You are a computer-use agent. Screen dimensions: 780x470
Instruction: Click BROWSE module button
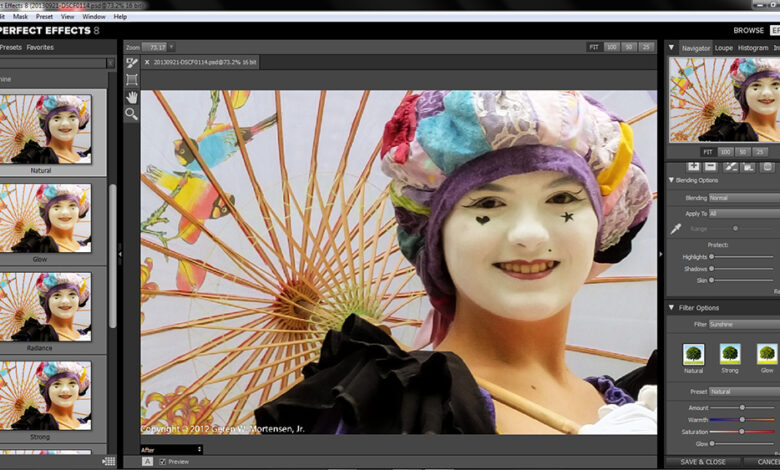click(748, 30)
